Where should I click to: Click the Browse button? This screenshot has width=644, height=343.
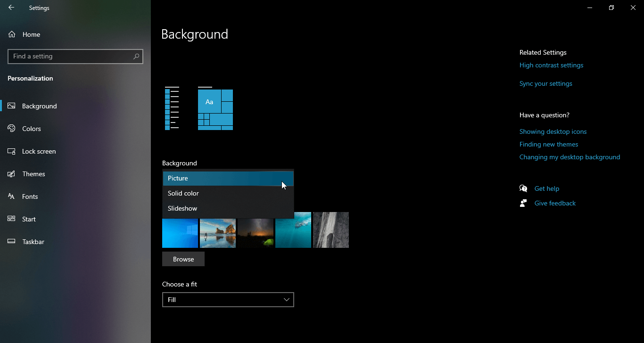click(183, 259)
